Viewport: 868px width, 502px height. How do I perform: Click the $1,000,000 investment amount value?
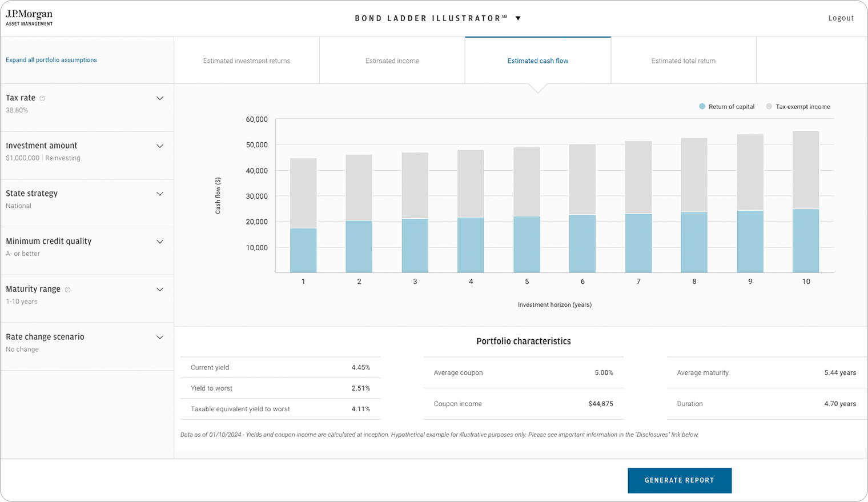point(23,158)
